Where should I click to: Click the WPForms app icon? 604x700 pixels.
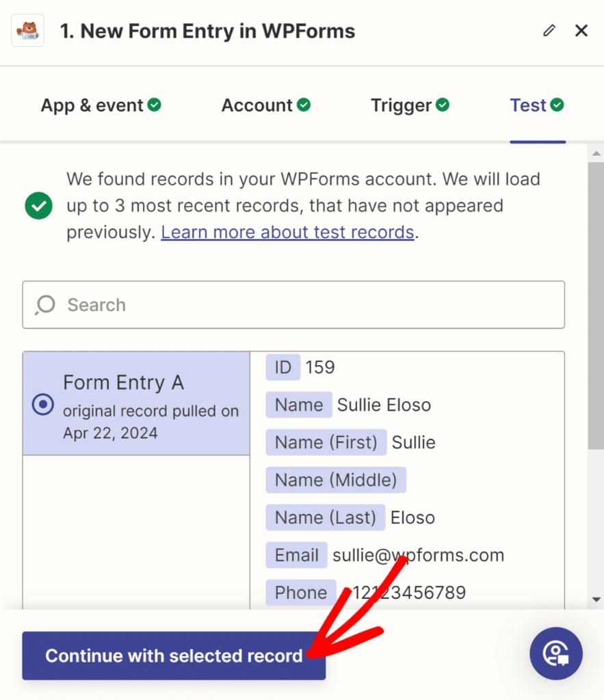click(x=27, y=30)
